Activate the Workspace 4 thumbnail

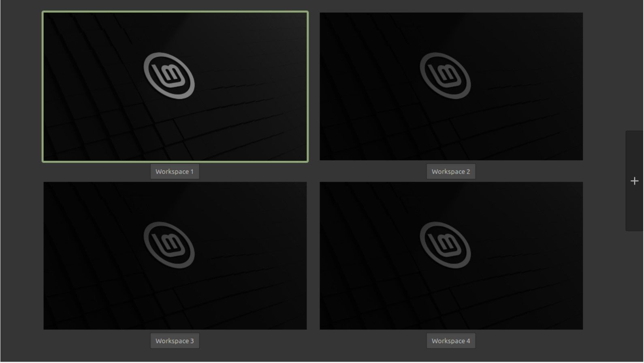tap(451, 256)
